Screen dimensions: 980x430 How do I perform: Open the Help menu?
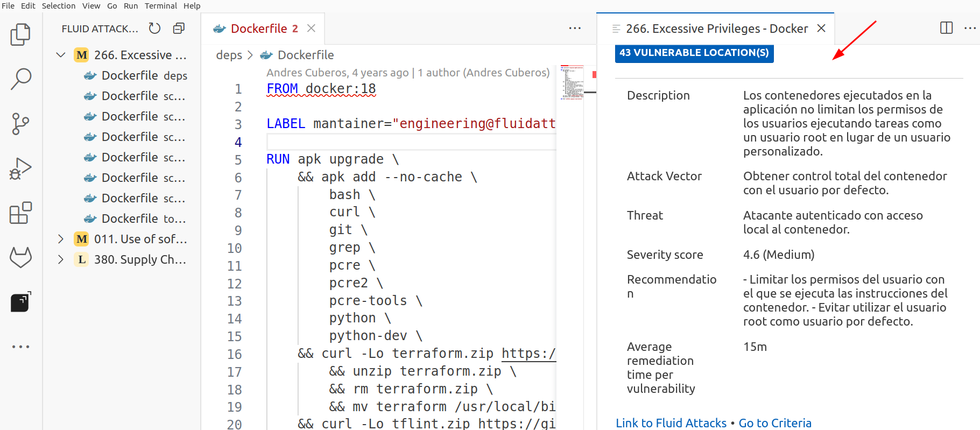pyautogui.click(x=192, y=6)
